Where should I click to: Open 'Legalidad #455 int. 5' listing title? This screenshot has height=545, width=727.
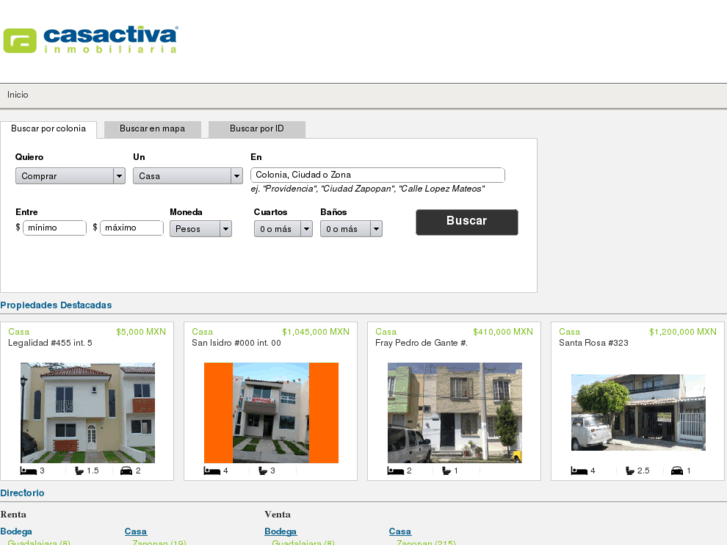point(50,343)
